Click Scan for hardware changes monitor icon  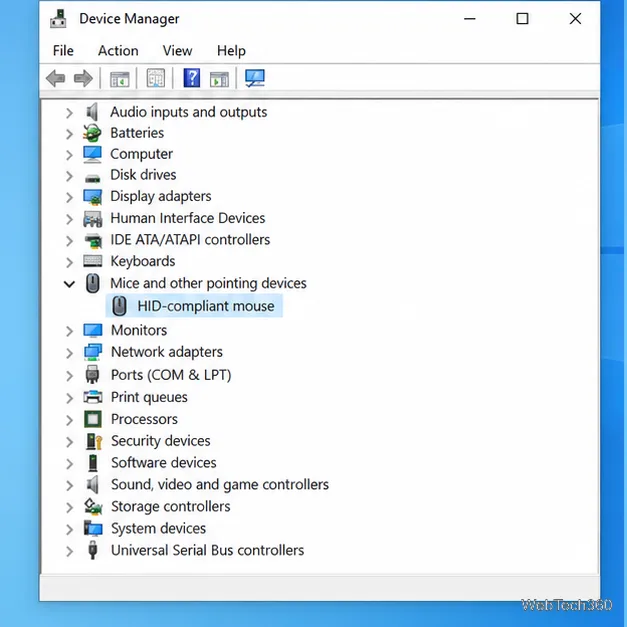click(255, 78)
